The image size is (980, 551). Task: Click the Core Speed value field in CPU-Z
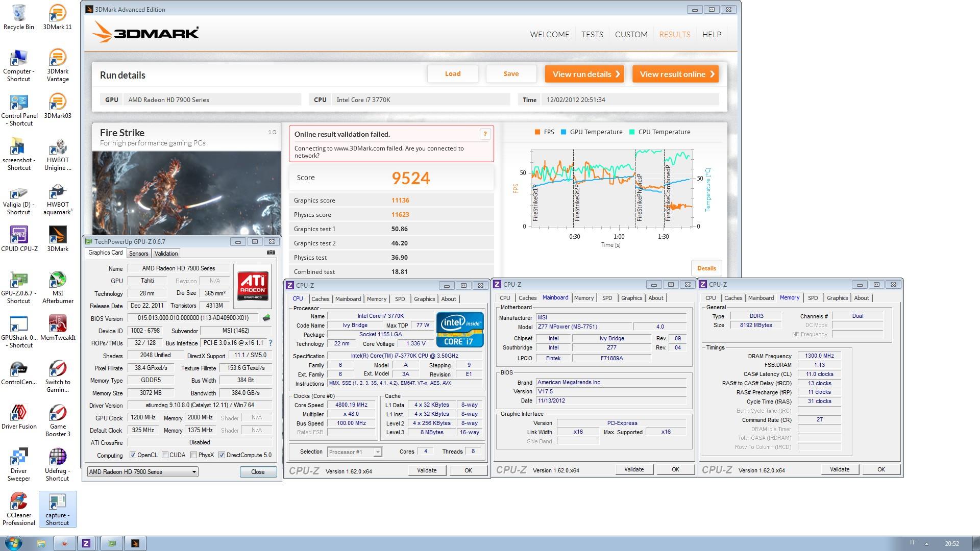click(351, 405)
